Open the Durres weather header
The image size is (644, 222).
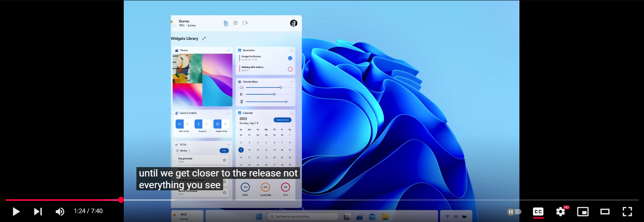click(184, 23)
